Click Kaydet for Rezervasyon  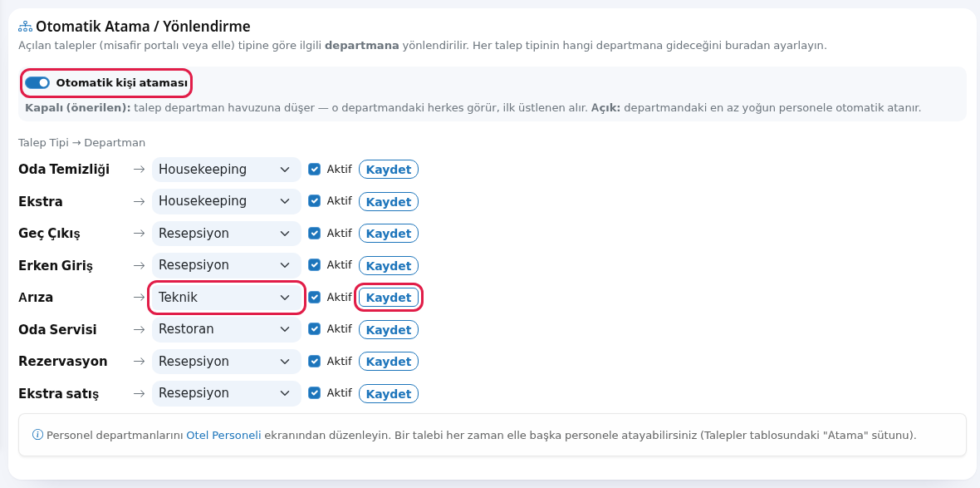tap(389, 362)
